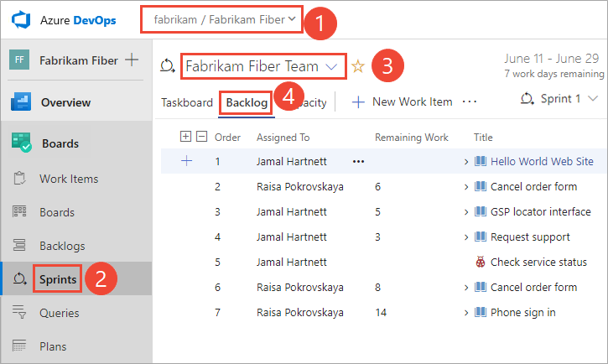Click the bug icon for Check service status
Image resolution: width=608 pixels, height=364 pixels.
coord(481,262)
